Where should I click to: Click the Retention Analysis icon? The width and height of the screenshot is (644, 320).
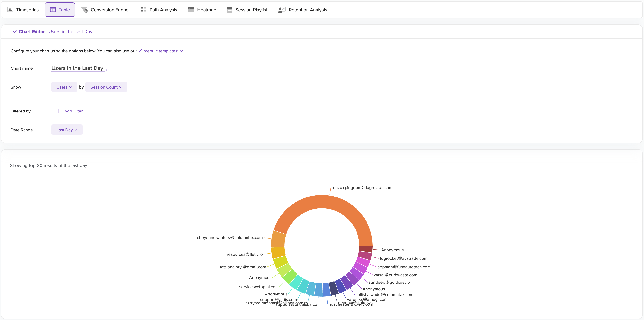click(x=282, y=10)
